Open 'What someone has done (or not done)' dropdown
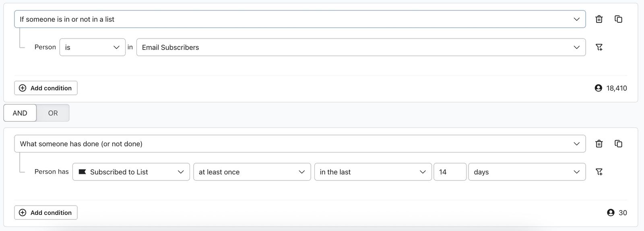The height and width of the screenshot is (231, 644). pos(300,144)
